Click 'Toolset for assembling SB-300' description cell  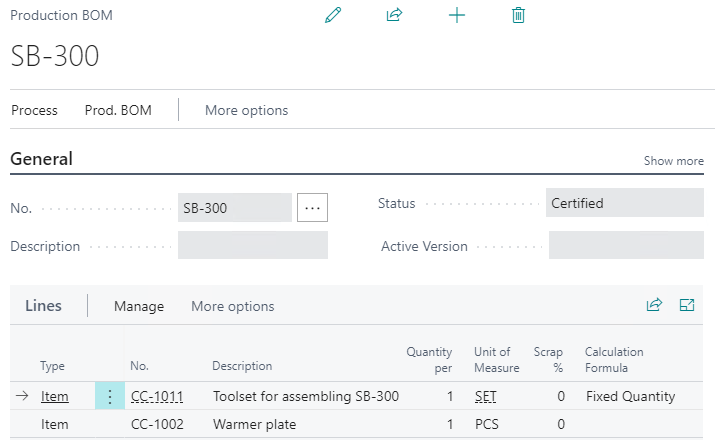tap(306, 396)
